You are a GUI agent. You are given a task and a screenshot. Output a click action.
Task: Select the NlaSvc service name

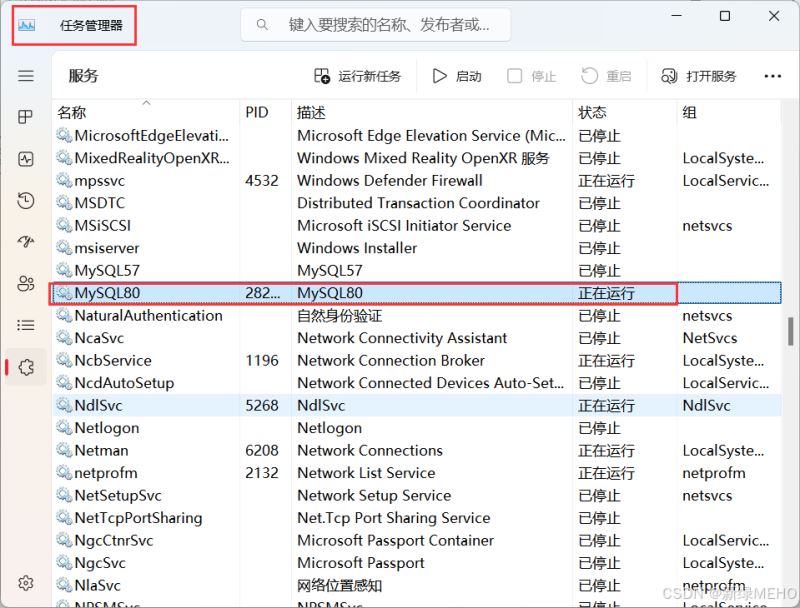pyautogui.click(x=97, y=585)
